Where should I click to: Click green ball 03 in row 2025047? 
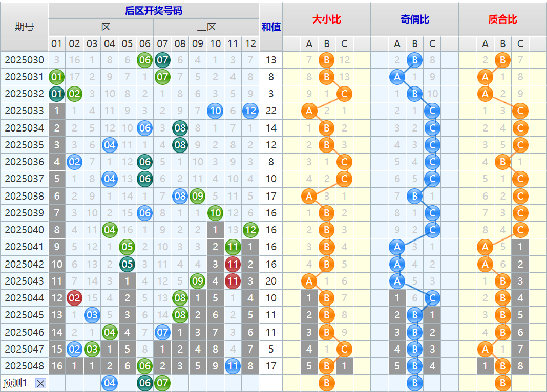tap(92, 349)
